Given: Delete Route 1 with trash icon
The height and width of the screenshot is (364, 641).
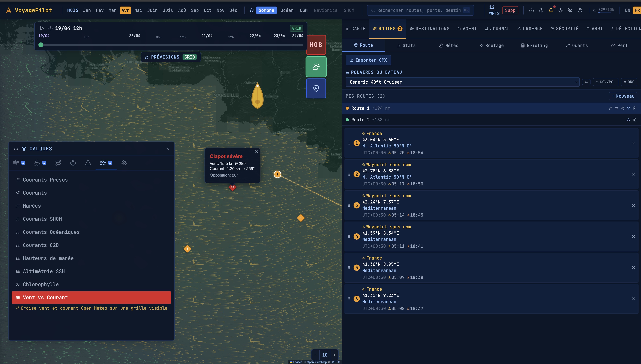Looking at the screenshot, I should [635, 108].
